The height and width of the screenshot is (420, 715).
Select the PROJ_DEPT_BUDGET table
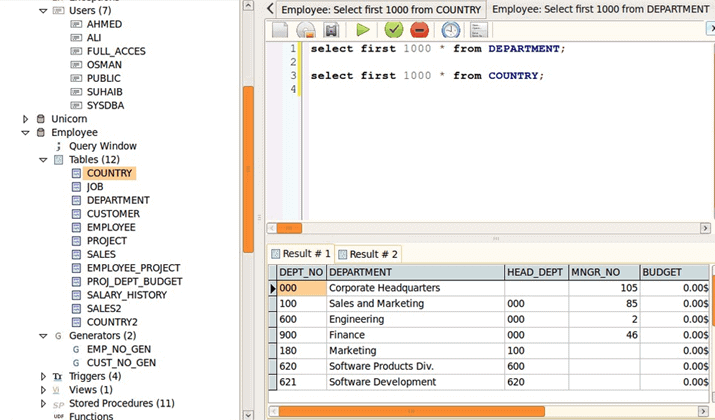coord(135,281)
